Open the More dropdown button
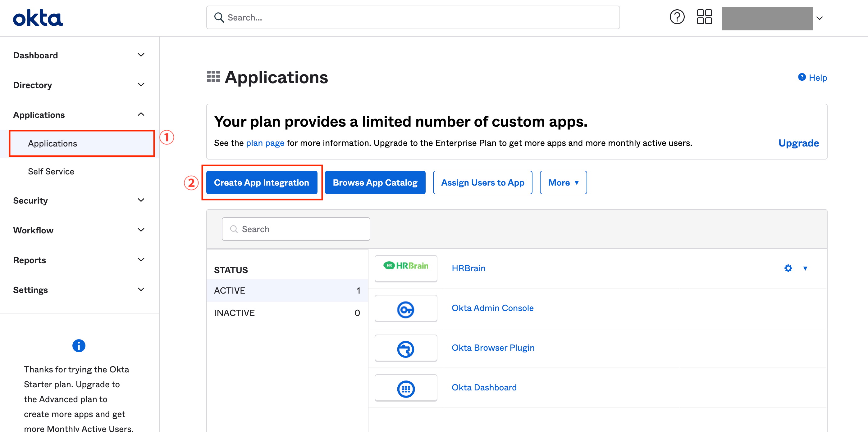868x432 pixels. (x=563, y=182)
